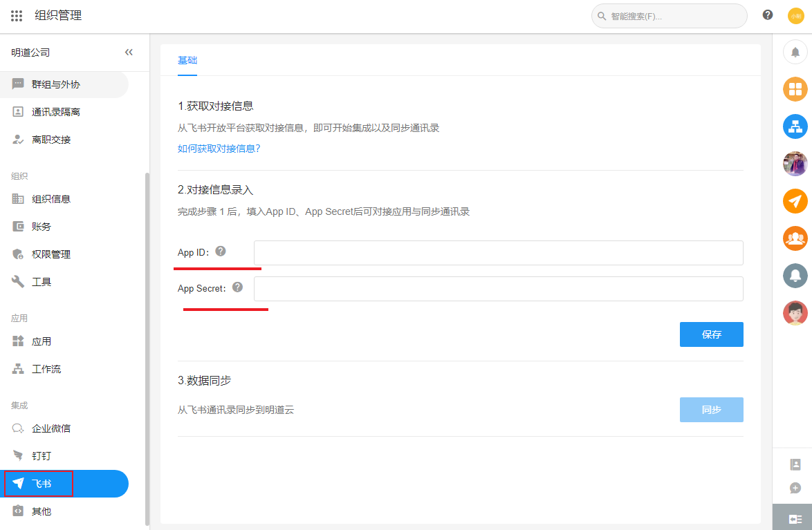Screen dimensions: 812x530
Task: Click the 同步 button
Action: point(712,409)
